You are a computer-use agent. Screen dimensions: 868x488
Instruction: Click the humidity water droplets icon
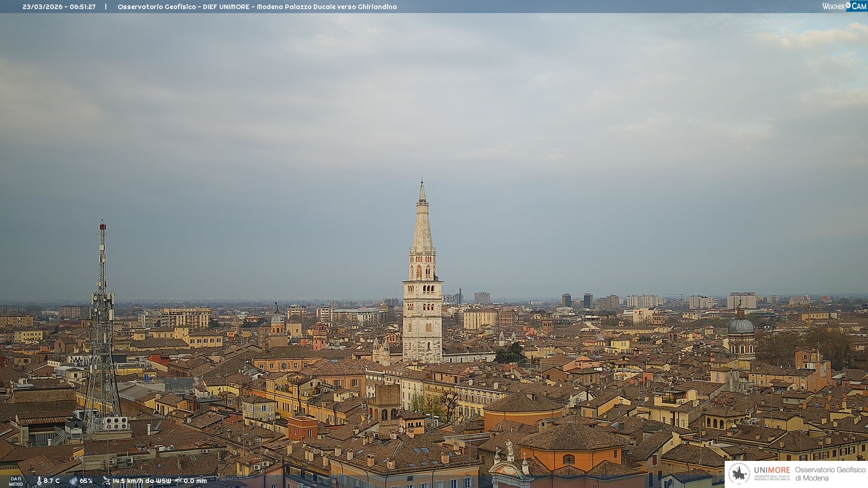pos(73,481)
